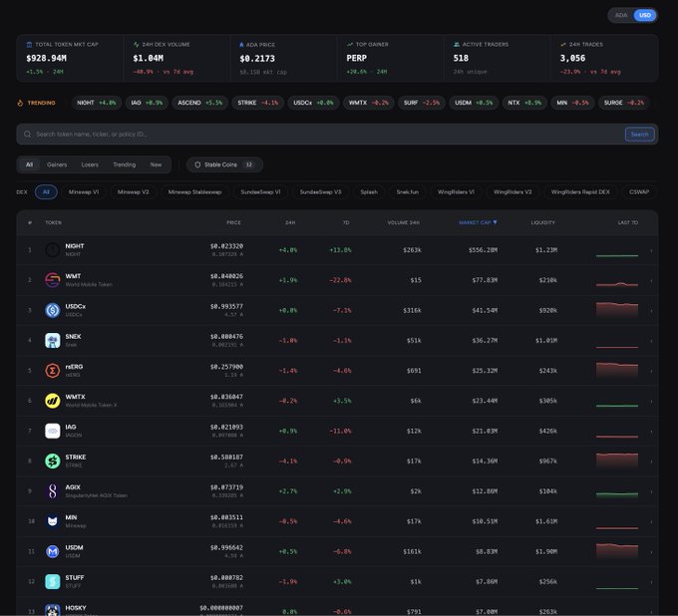Click the AGIX token logo icon
Viewport: 678px width, 616px height.
(x=52, y=491)
